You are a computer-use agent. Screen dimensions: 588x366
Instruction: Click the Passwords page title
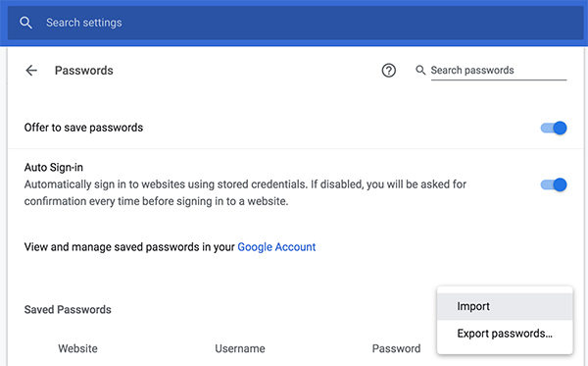click(84, 71)
